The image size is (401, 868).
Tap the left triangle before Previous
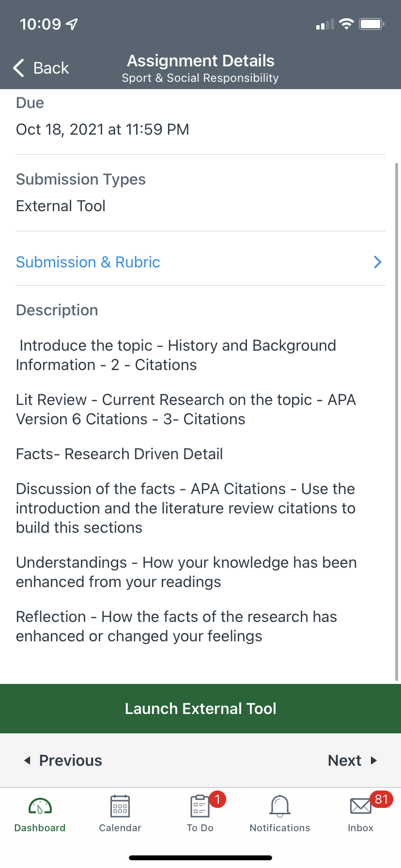[x=28, y=760]
